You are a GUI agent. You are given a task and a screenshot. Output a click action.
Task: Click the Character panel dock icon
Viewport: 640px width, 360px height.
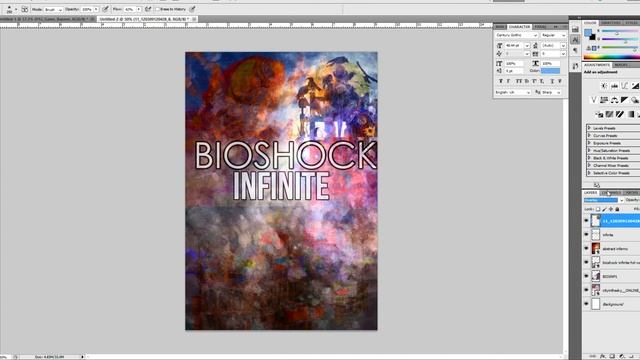(x=575, y=40)
